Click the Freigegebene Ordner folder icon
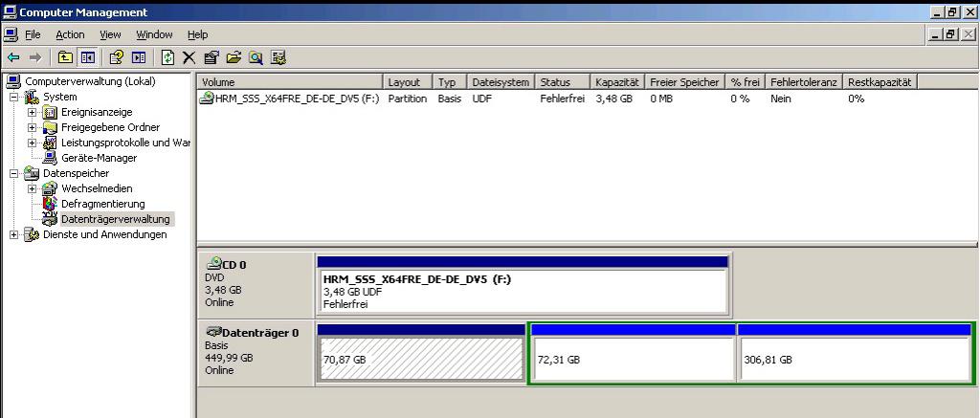The width and height of the screenshot is (980, 418). (50, 127)
